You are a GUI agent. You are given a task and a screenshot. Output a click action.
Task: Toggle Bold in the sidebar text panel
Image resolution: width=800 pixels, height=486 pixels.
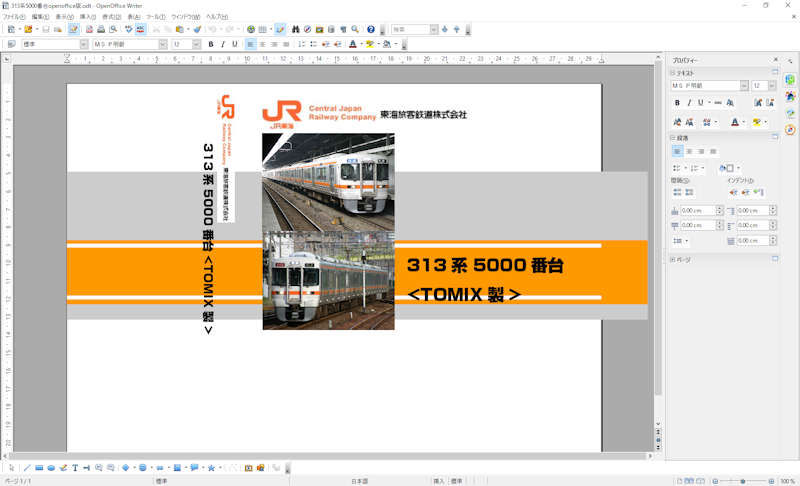pos(677,103)
